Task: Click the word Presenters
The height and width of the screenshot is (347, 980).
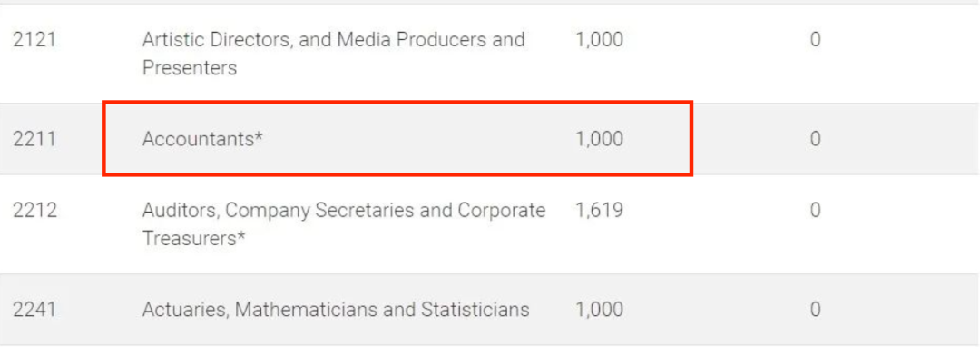Action: 190,67
